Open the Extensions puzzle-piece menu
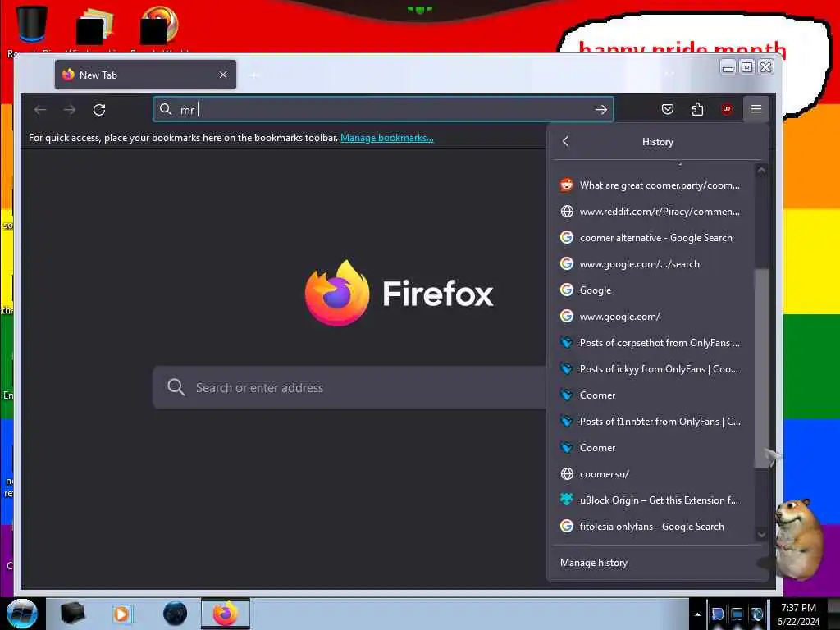The image size is (840, 630). [x=697, y=109]
